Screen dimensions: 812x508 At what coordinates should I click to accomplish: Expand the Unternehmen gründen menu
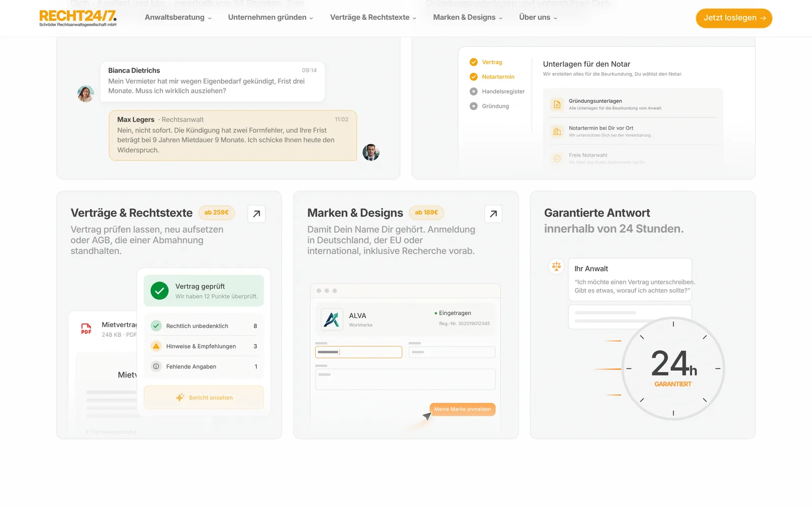click(270, 17)
